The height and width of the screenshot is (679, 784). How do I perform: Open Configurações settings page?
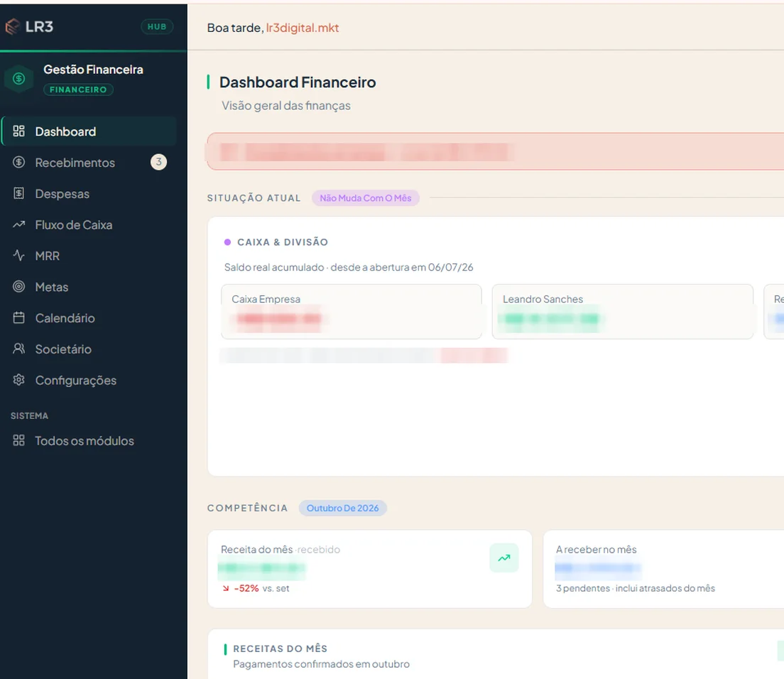[x=89, y=381]
